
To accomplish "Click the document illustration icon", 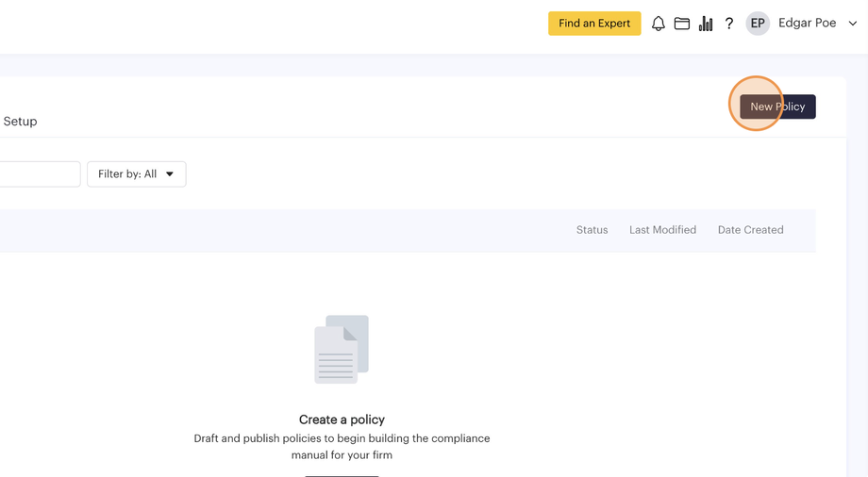I will point(342,349).
